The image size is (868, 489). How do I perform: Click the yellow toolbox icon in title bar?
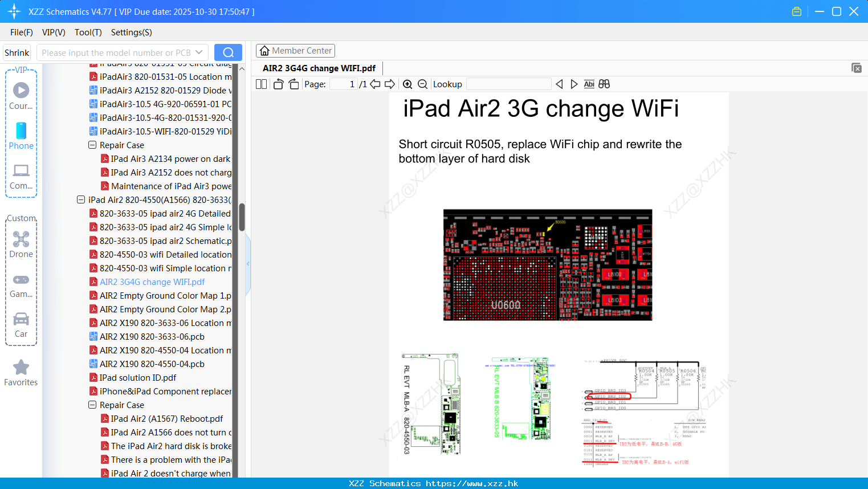click(x=797, y=11)
